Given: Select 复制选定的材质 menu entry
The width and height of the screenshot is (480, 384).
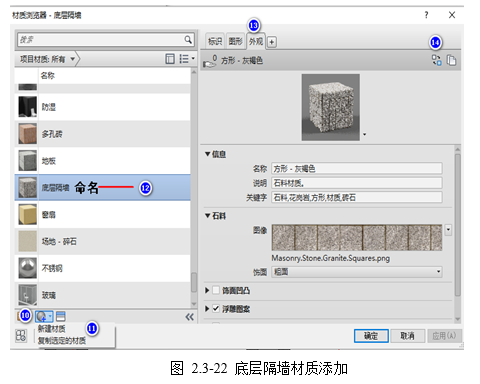Looking at the screenshot, I should (62, 340).
